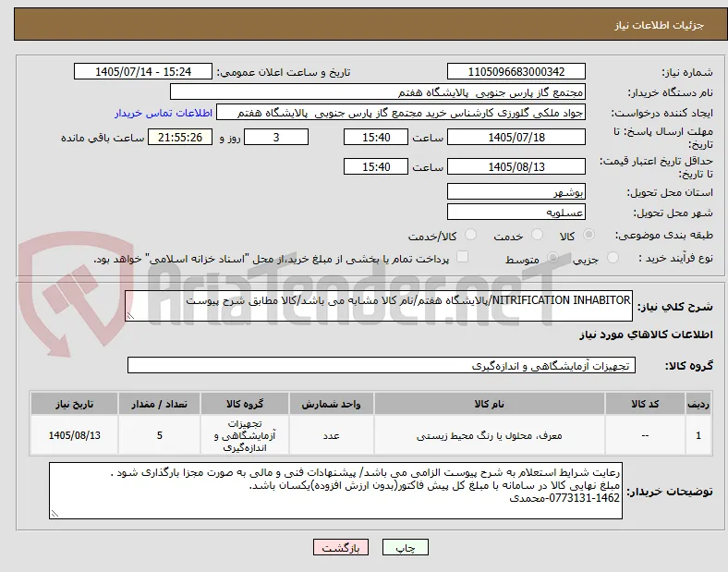Select the جزیی purchase type radio

pos(613,258)
